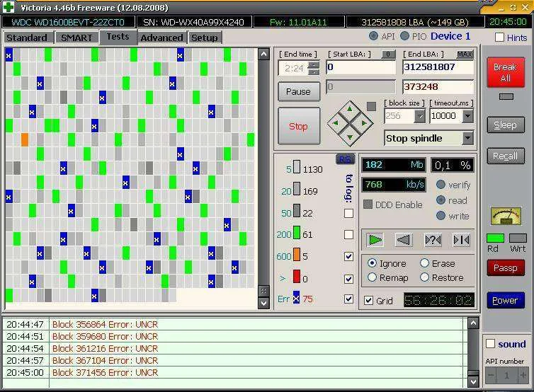Click API number plus button

523,376
